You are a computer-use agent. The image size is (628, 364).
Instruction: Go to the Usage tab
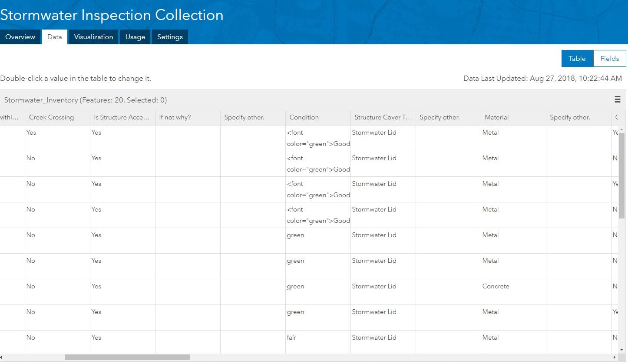point(135,37)
